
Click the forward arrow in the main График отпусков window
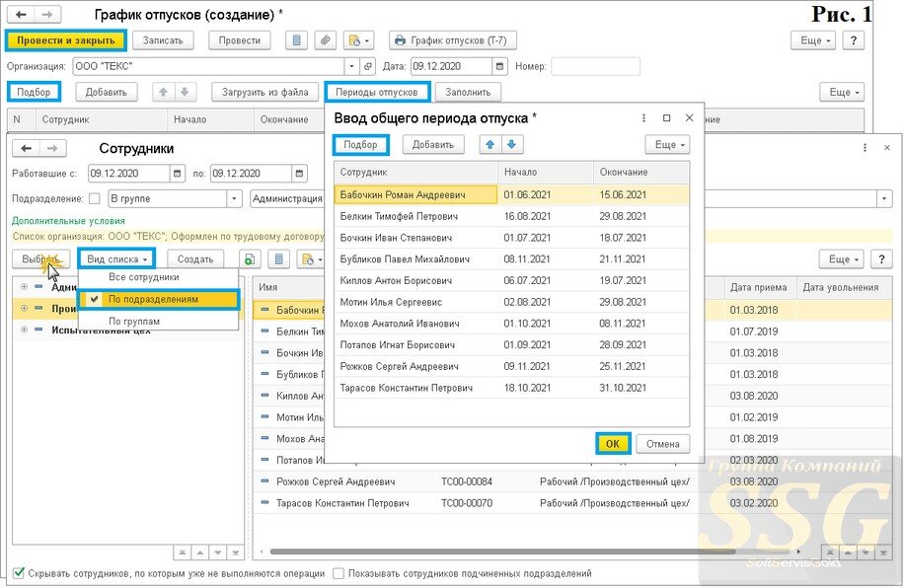pos(47,15)
